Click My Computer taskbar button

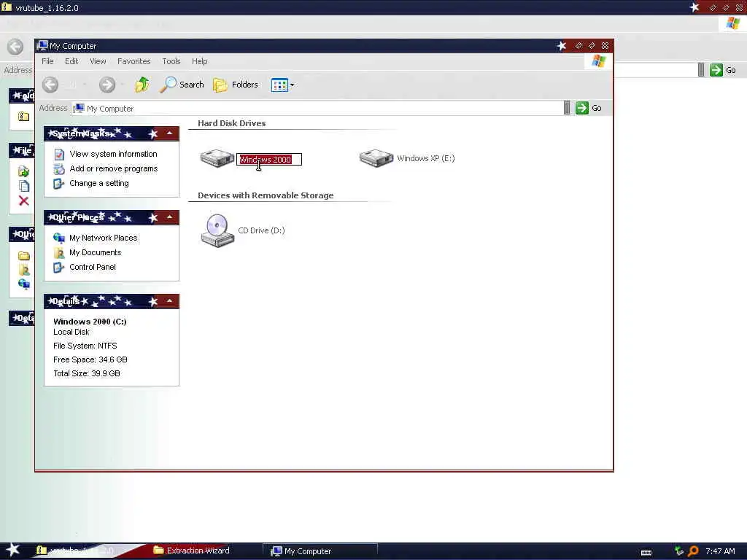320,551
